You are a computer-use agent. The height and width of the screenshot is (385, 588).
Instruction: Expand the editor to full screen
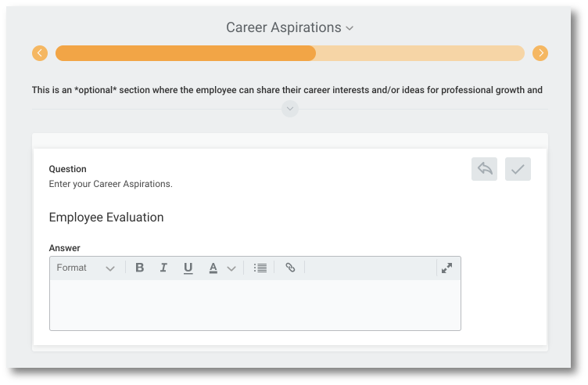[446, 268]
